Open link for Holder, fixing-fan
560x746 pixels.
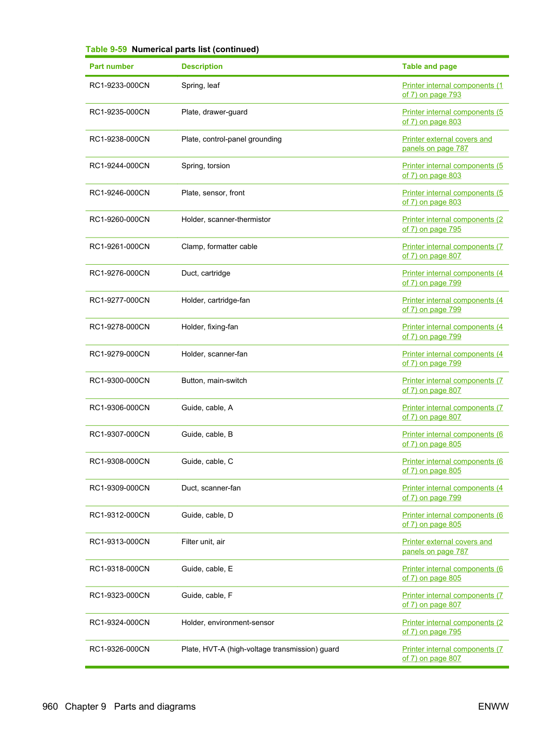(452, 332)
